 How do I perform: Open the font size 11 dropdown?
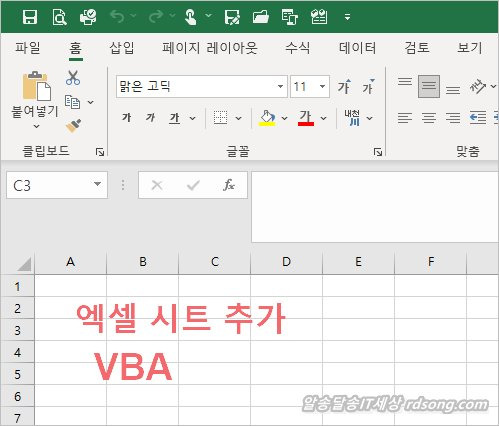coord(322,87)
